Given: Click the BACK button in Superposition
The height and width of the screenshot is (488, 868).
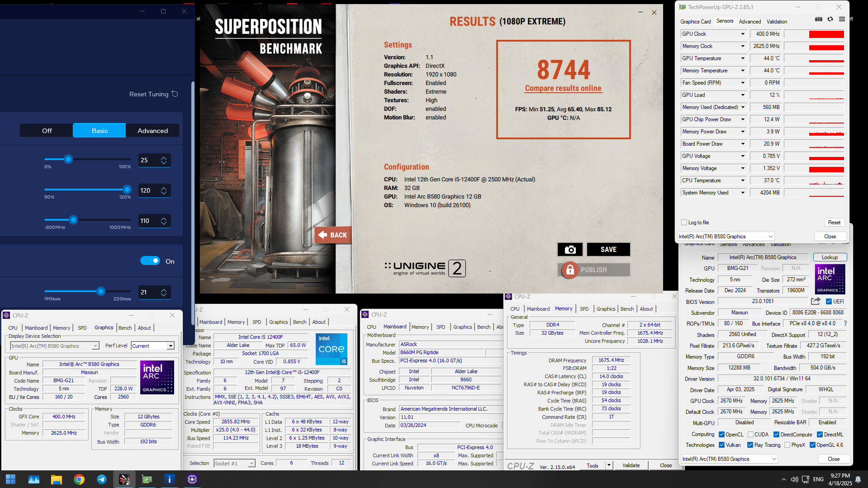Looking at the screenshot, I should [333, 235].
